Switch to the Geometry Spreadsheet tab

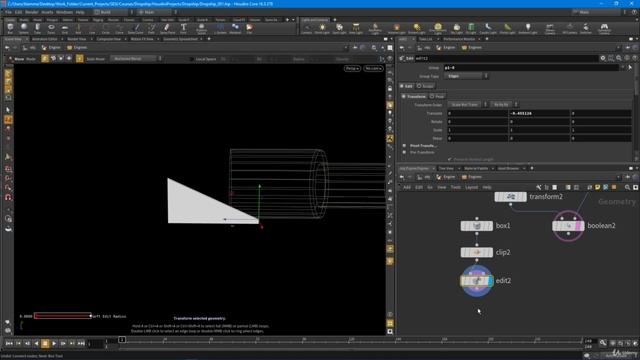[180, 39]
